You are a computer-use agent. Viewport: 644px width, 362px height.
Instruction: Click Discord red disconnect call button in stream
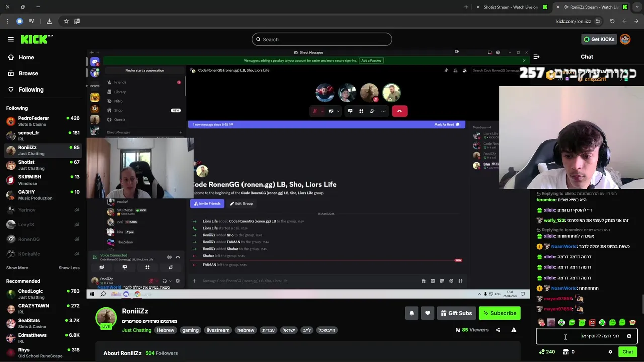(x=399, y=111)
